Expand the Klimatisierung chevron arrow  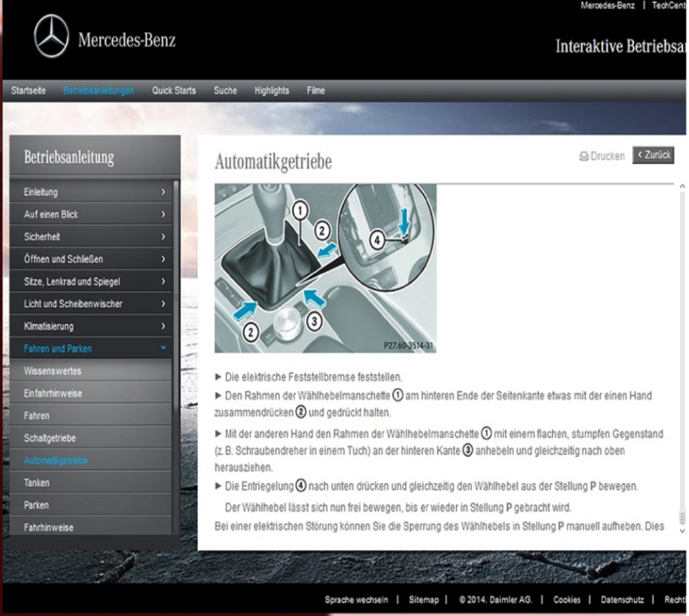click(163, 326)
